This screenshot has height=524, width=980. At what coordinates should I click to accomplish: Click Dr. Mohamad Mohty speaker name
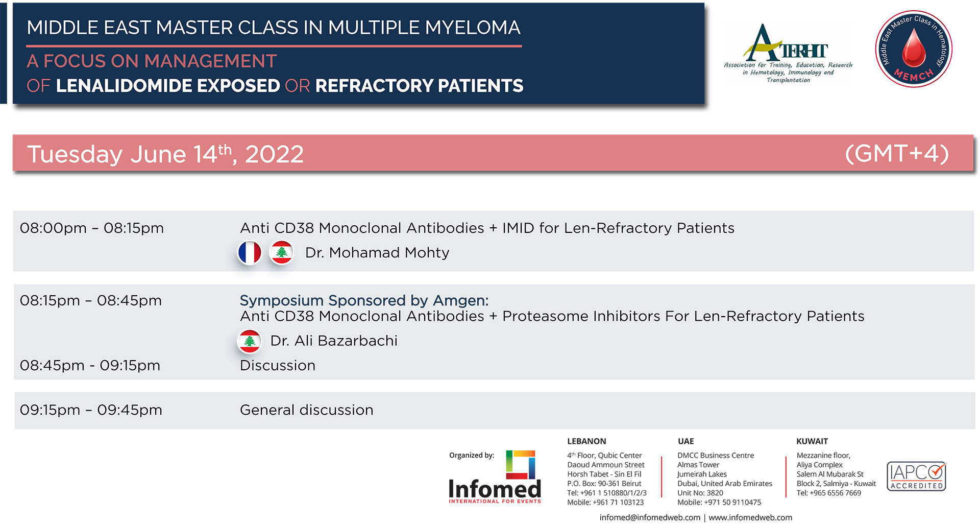pos(377,253)
